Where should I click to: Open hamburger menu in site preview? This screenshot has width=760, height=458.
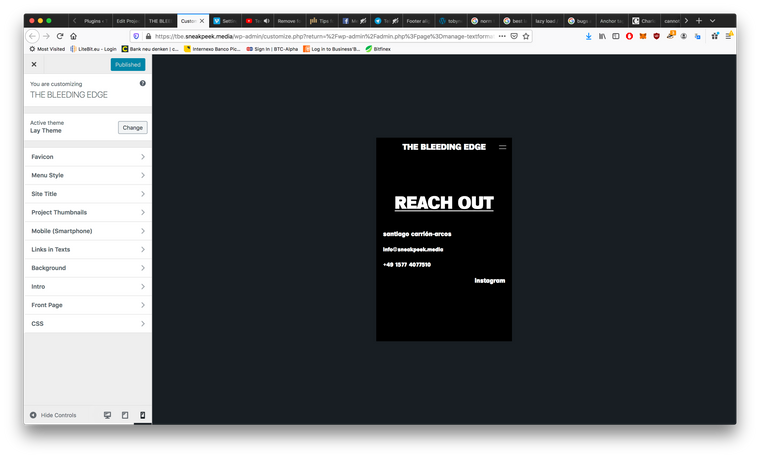502,147
